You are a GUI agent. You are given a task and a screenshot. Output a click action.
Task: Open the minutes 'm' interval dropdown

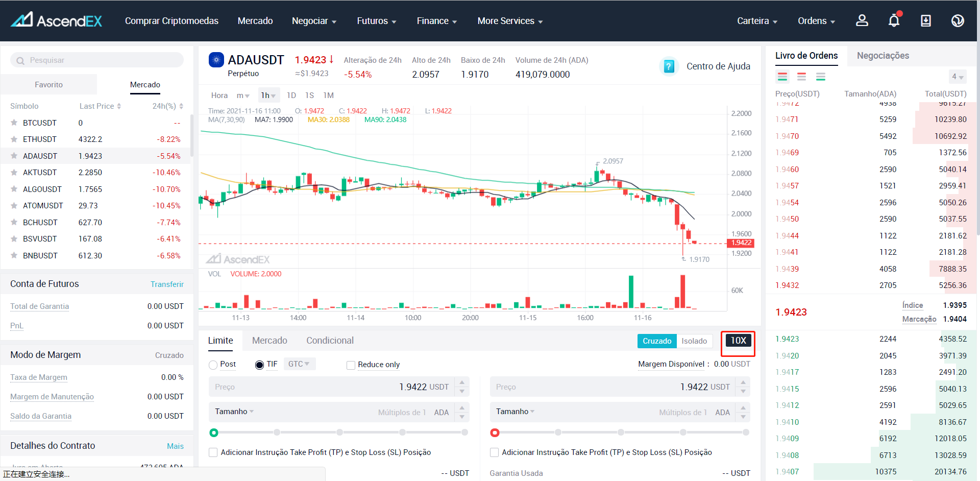click(242, 95)
